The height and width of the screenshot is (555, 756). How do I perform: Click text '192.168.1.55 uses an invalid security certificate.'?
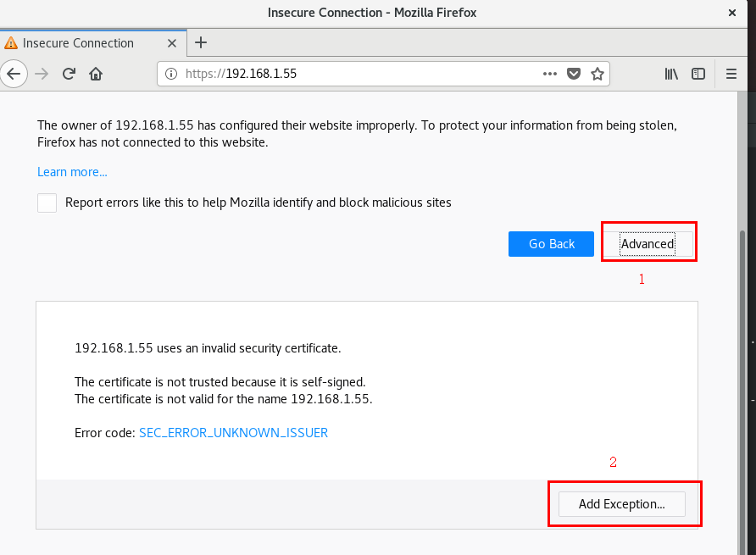[x=208, y=348]
